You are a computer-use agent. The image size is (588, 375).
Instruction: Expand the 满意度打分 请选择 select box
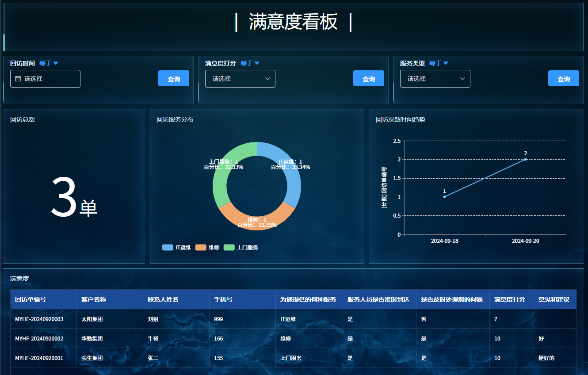pos(240,79)
